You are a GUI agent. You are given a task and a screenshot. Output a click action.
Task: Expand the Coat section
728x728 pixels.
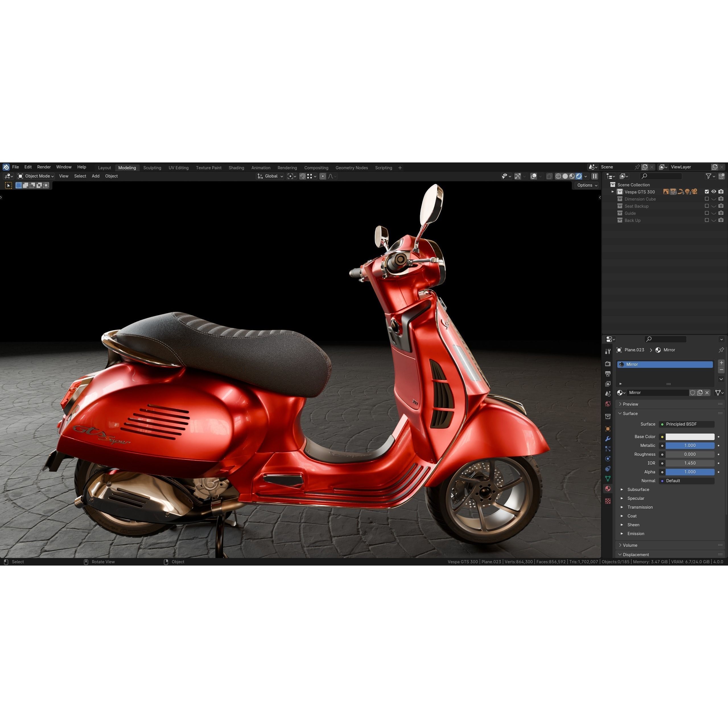(622, 516)
